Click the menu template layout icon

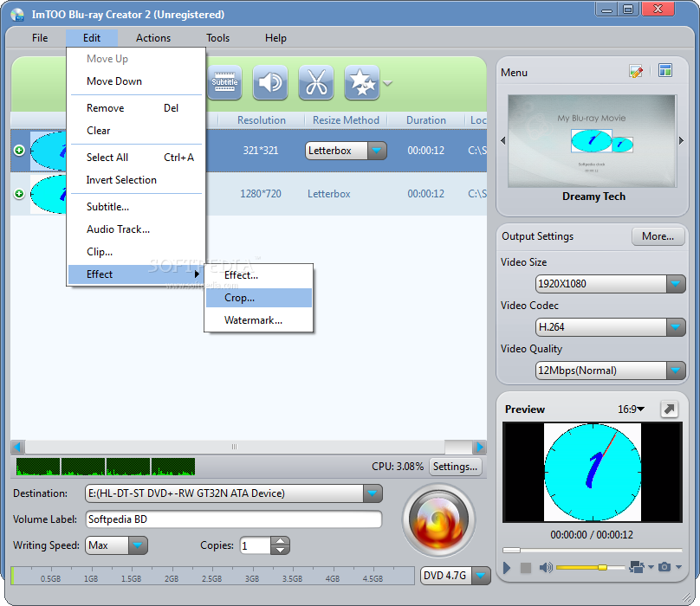pos(665,70)
